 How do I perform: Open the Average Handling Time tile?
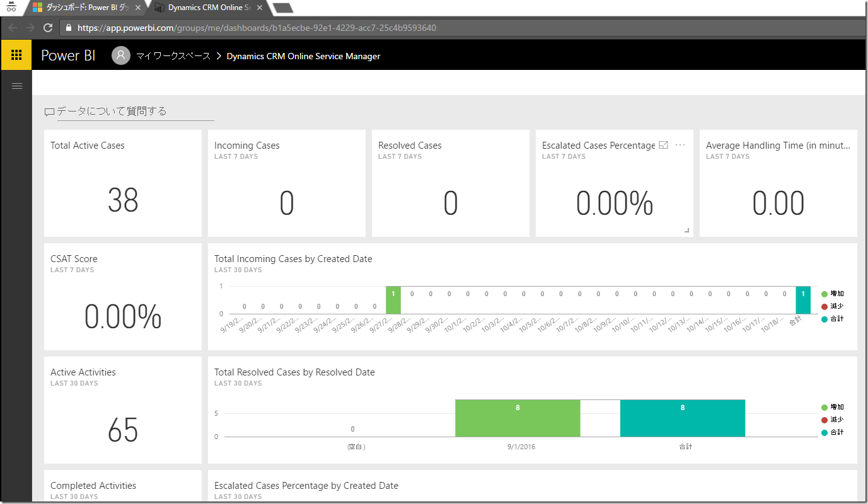point(778,183)
